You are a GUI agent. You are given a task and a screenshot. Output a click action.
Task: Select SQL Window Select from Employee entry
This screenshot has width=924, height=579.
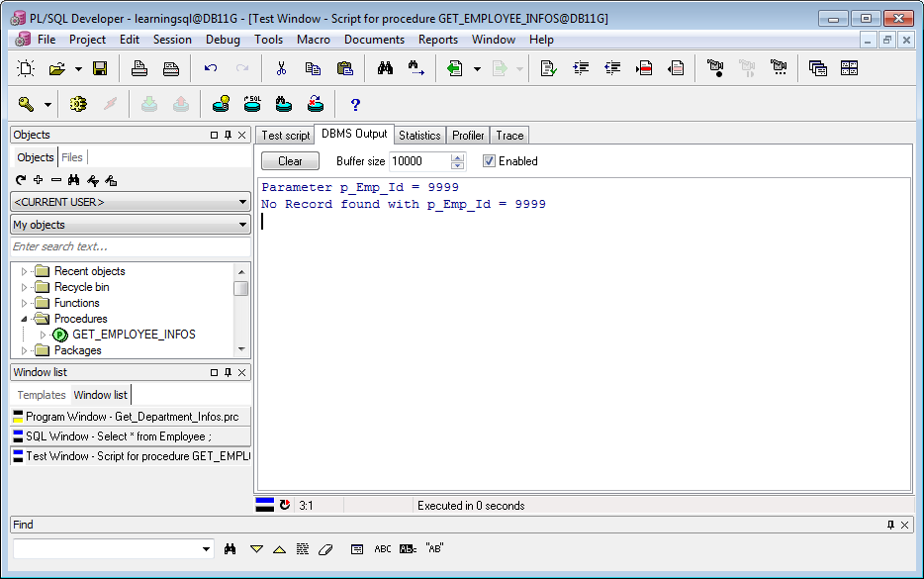point(131,436)
